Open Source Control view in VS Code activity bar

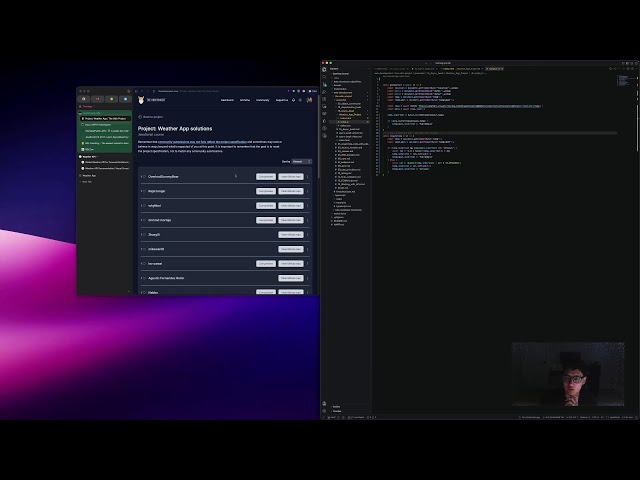[x=324, y=84]
